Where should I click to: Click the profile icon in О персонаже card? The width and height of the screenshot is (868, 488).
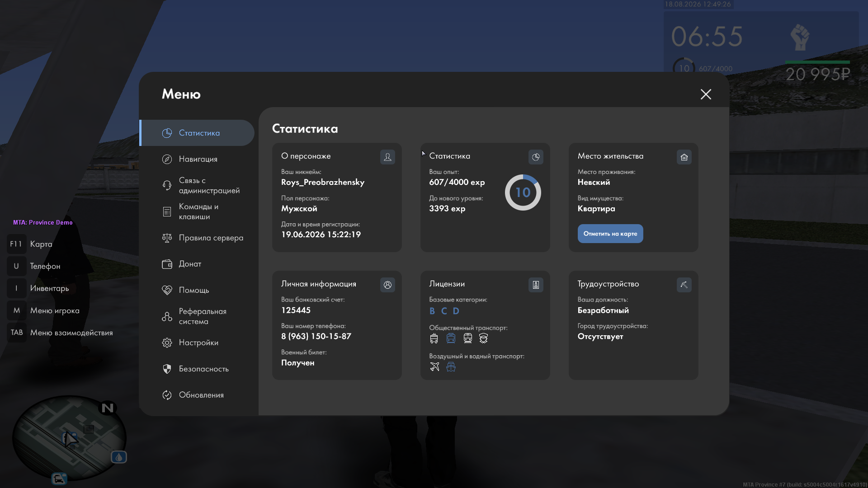coord(387,157)
